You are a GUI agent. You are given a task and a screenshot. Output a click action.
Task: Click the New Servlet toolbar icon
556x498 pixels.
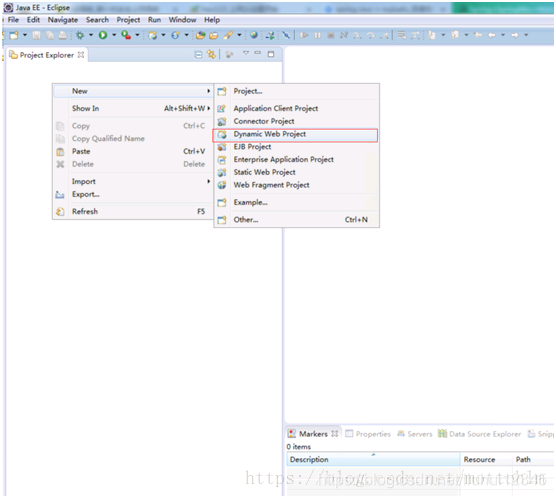[176, 35]
